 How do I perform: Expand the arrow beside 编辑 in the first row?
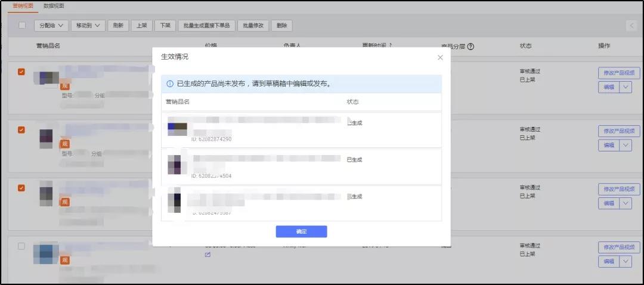(626, 87)
